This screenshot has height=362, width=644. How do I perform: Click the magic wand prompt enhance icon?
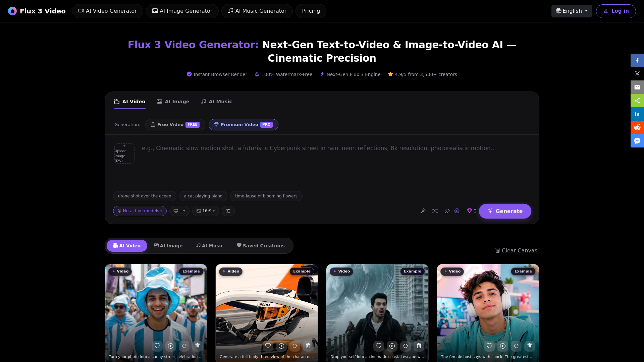(423, 211)
